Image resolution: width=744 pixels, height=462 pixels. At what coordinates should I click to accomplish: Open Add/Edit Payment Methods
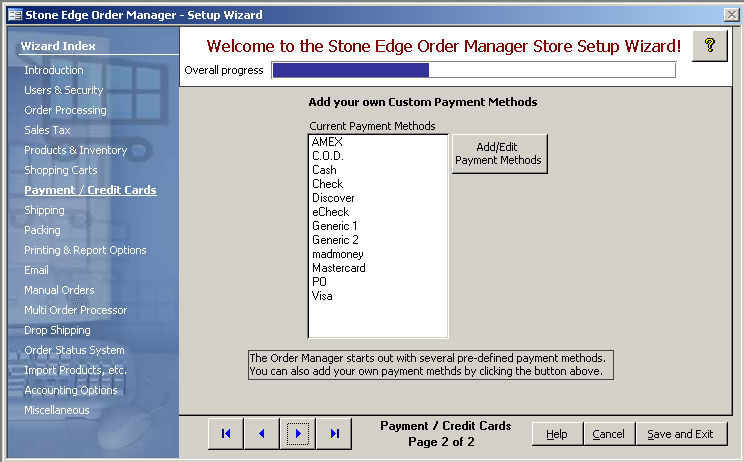tap(500, 154)
